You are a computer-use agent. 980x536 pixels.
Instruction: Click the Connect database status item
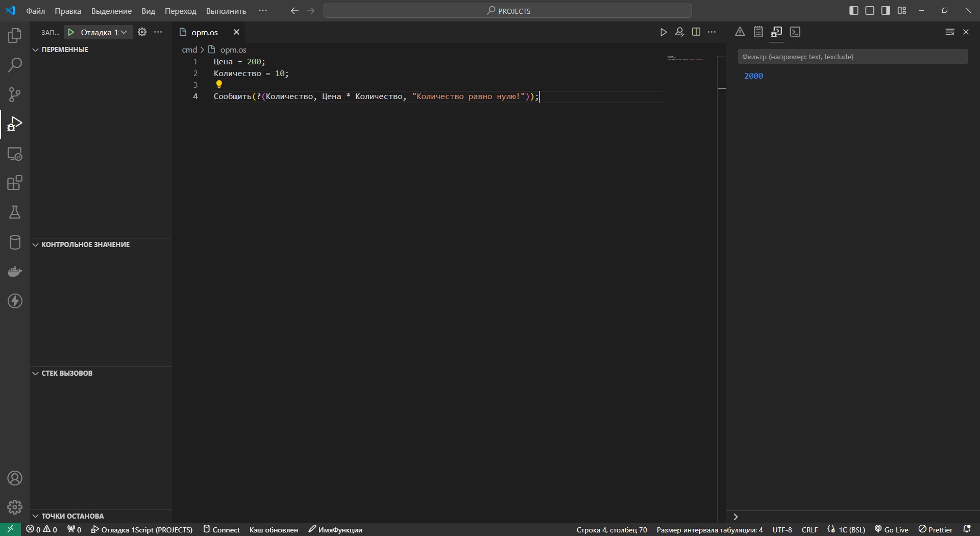click(222, 529)
